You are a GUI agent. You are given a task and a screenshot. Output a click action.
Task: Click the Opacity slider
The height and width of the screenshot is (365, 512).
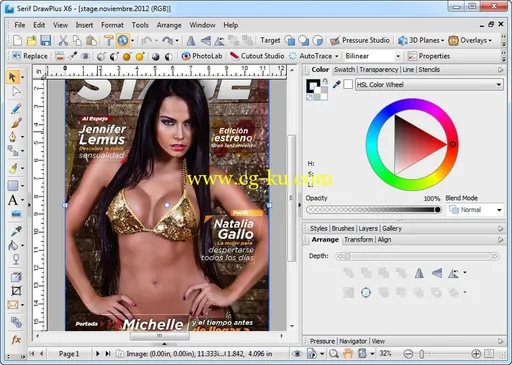[374, 210]
